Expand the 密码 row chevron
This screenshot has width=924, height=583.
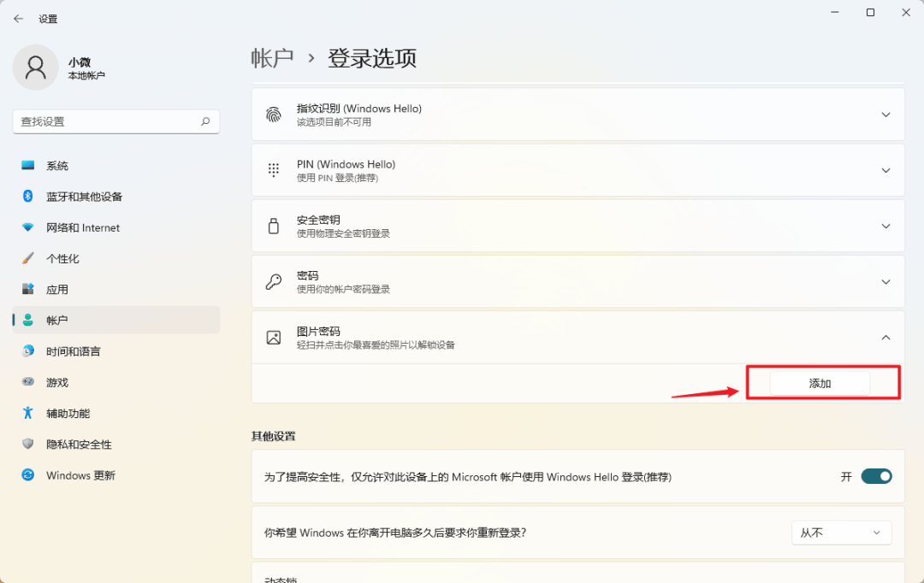point(885,282)
